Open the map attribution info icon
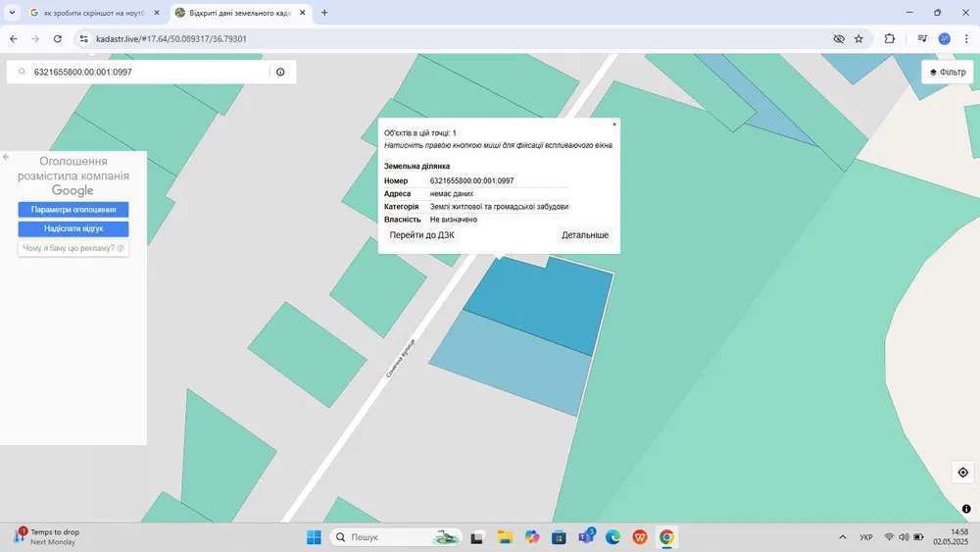 pos(966,509)
